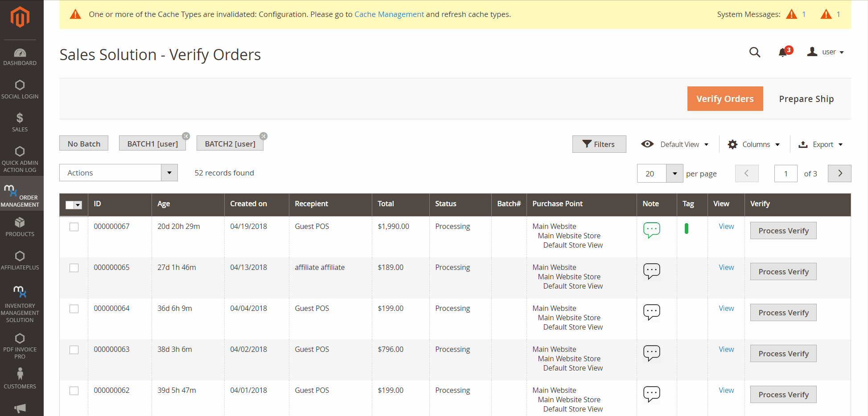The height and width of the screenshot is (416, 868).
Task: View order 000000067
Action: click(x=726, y=226)
